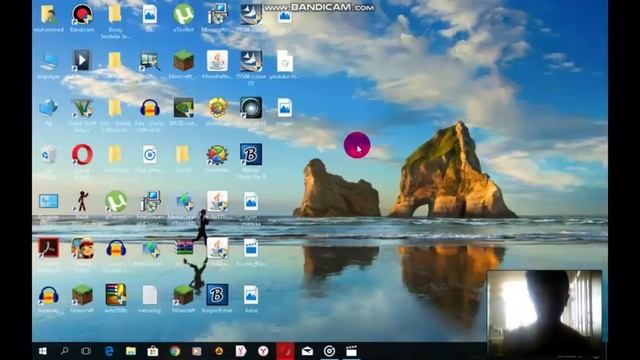Screen dimensions: 640x360
Task: Select headphones audio file beside NVIDIA icon
Action: 149,108
